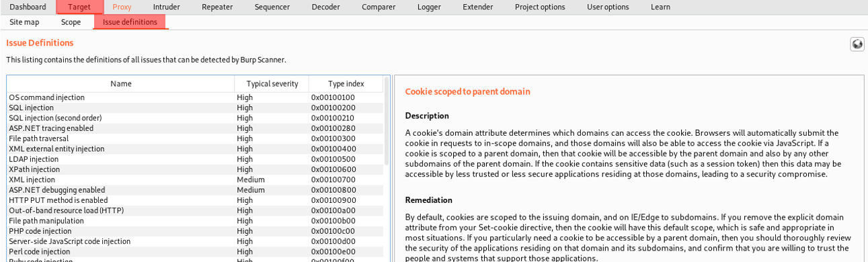Go to the Learn tab
The width and height of the screenshot is (868, 262).
coord(660,7)
